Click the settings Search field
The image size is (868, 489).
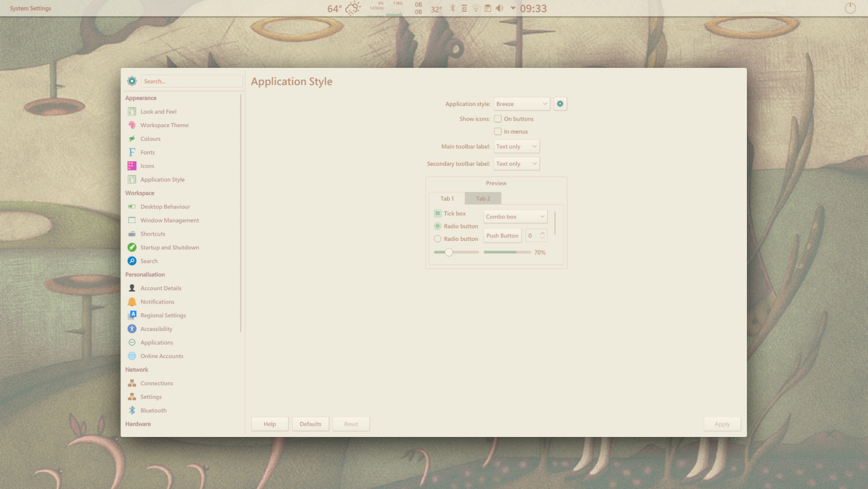tap(191, 81)
